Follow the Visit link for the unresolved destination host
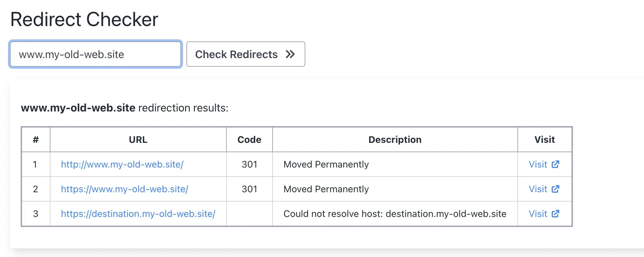The width and height of the screenshot is (644, 257). [x=538, y=214]
